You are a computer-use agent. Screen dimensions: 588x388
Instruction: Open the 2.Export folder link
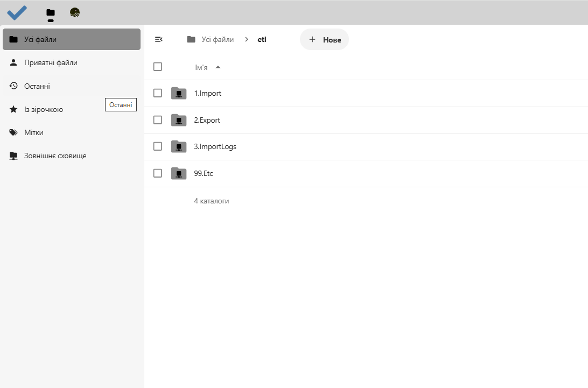click(x=207, y=119)
